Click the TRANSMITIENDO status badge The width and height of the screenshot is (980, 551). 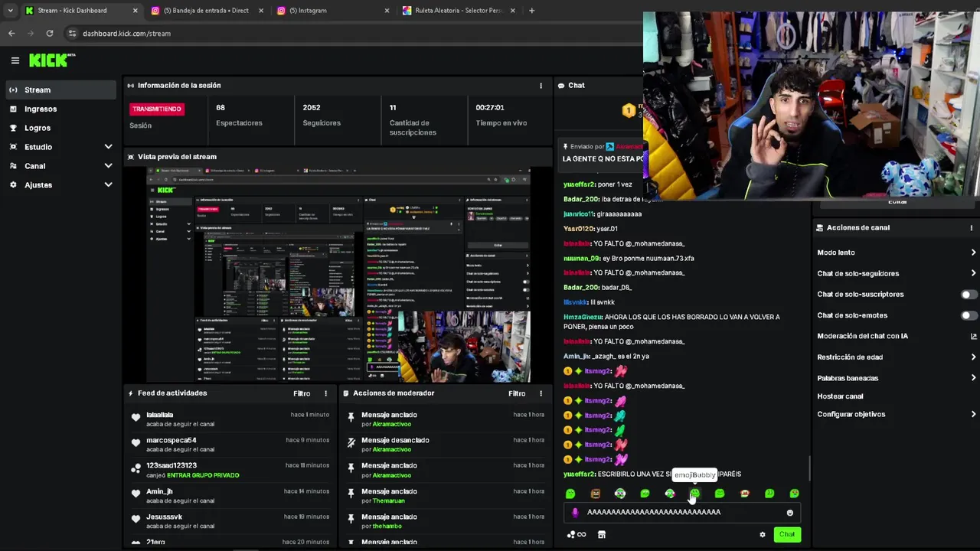157,109
